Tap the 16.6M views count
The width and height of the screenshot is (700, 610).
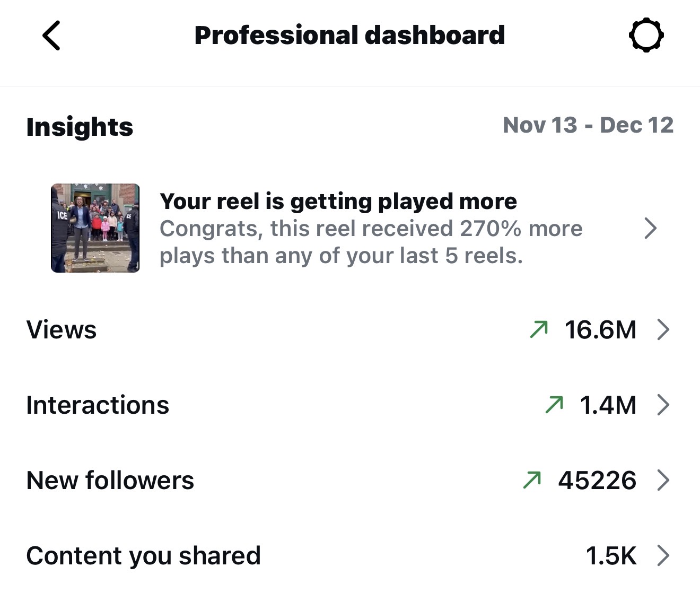point(600,329)
